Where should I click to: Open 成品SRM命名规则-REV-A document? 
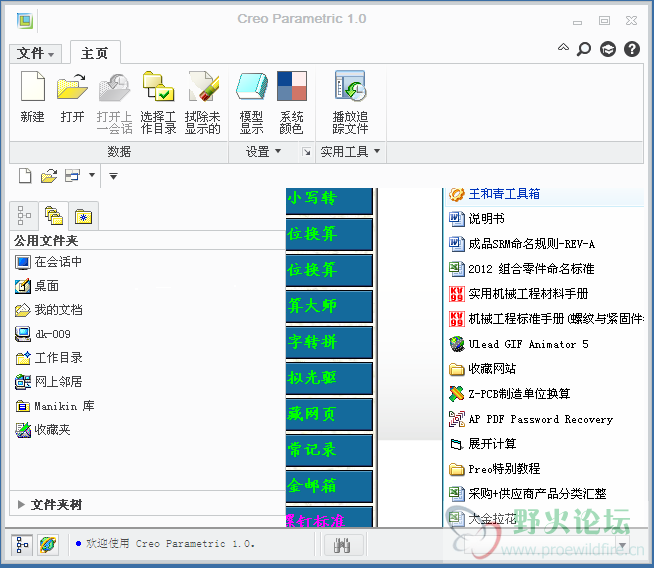point(522,244)
